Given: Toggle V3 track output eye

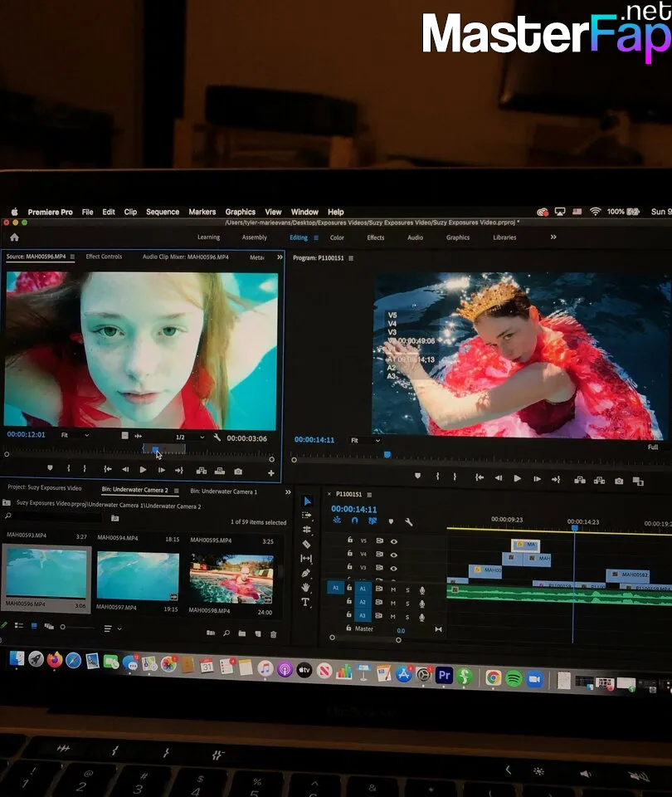Looking at the screenshot, I should click(x=393, y=568).
